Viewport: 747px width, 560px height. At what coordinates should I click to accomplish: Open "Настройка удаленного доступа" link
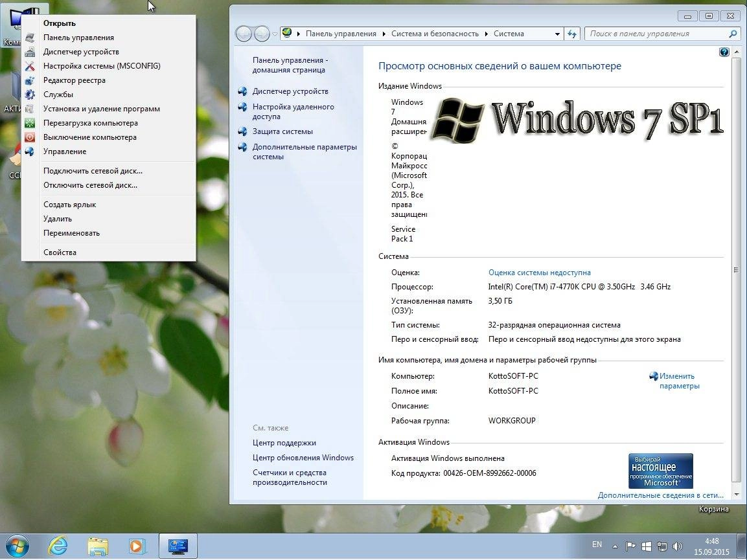[x=293, y=111]
